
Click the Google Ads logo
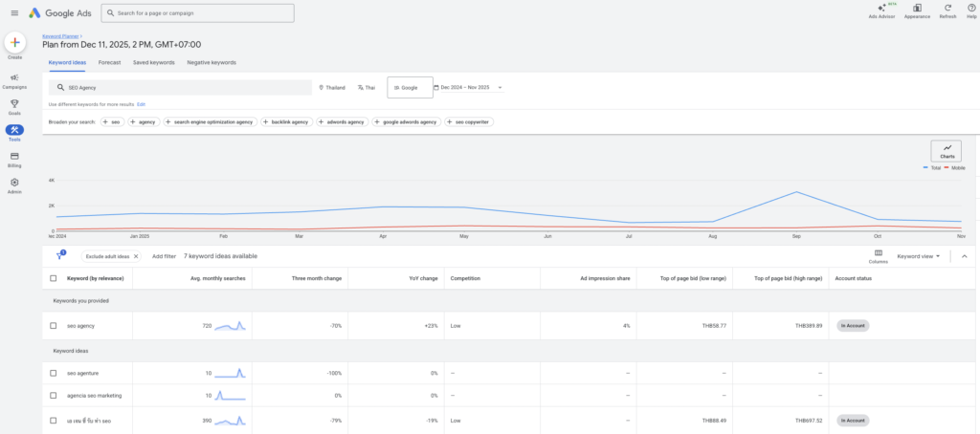(x=60, y=13)
